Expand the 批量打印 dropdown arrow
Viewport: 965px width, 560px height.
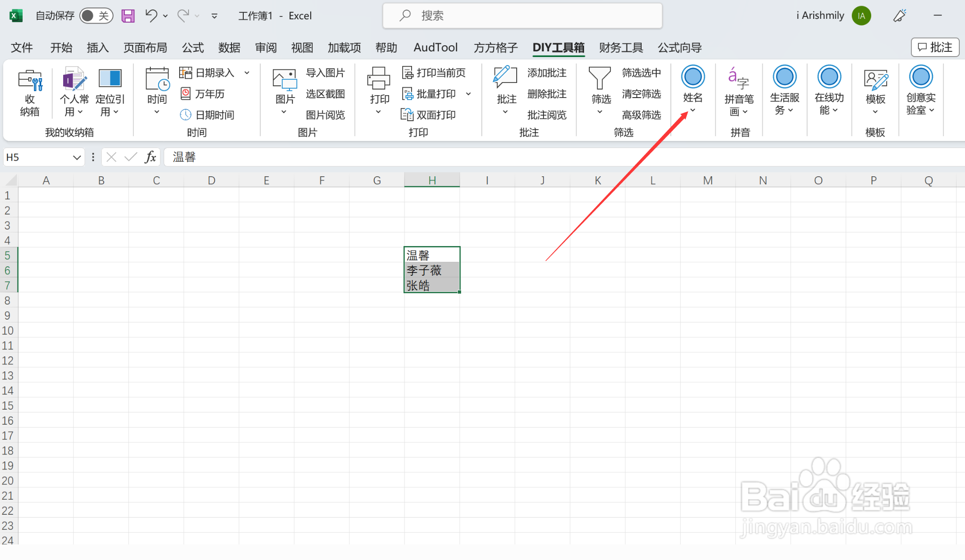click(x=469, y=94)
